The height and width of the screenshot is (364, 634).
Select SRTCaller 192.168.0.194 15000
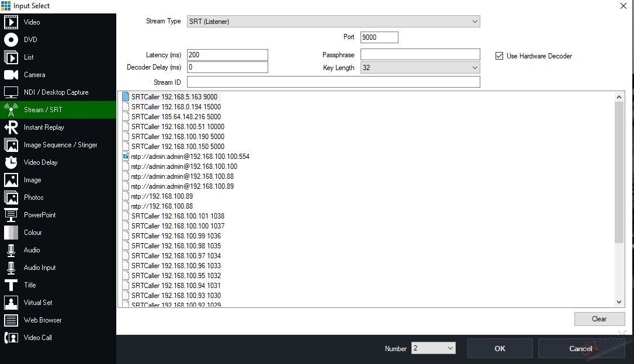click(176, 107)
